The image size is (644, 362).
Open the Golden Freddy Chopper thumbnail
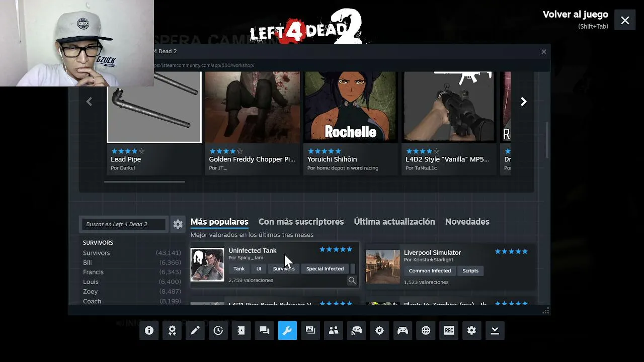click(x=252, y=107)
